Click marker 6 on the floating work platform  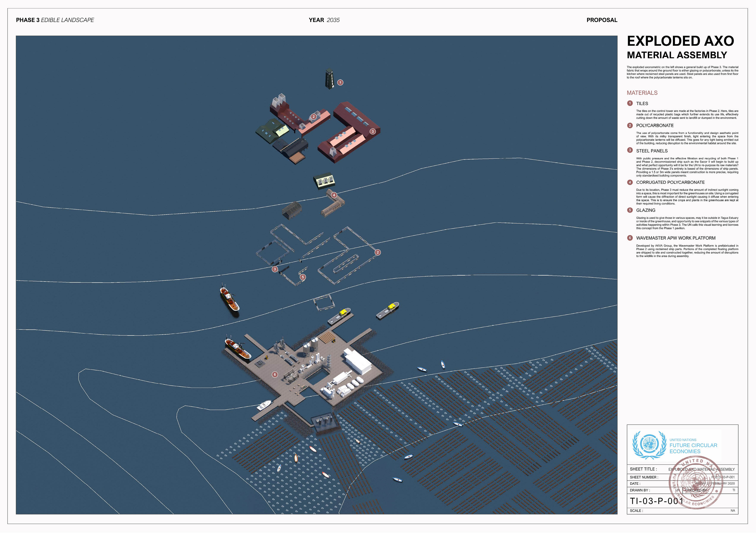tap(275, 374)
